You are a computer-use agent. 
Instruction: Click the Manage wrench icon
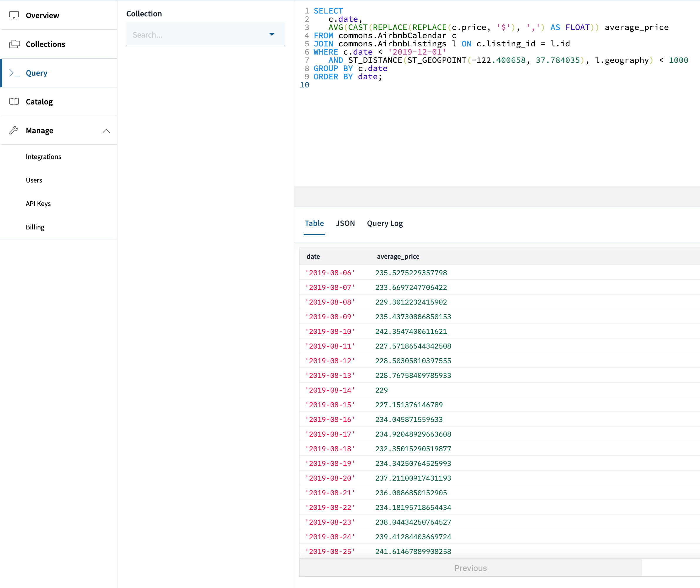[14, 130]
